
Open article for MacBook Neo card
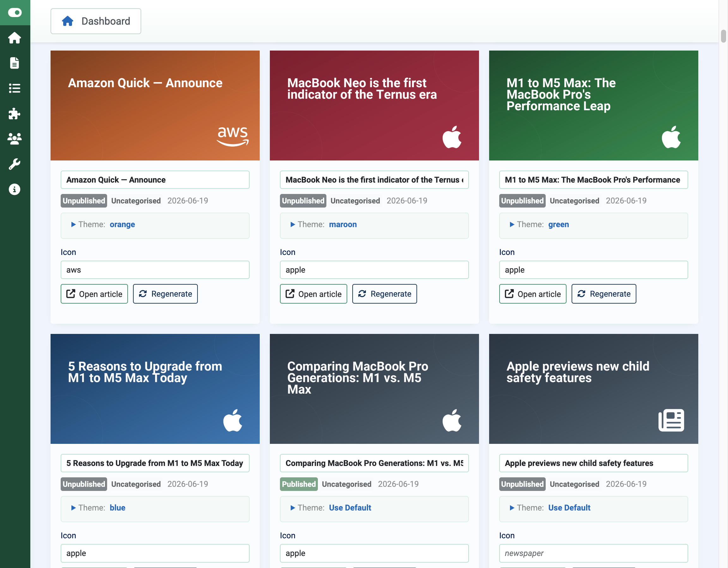314,294
